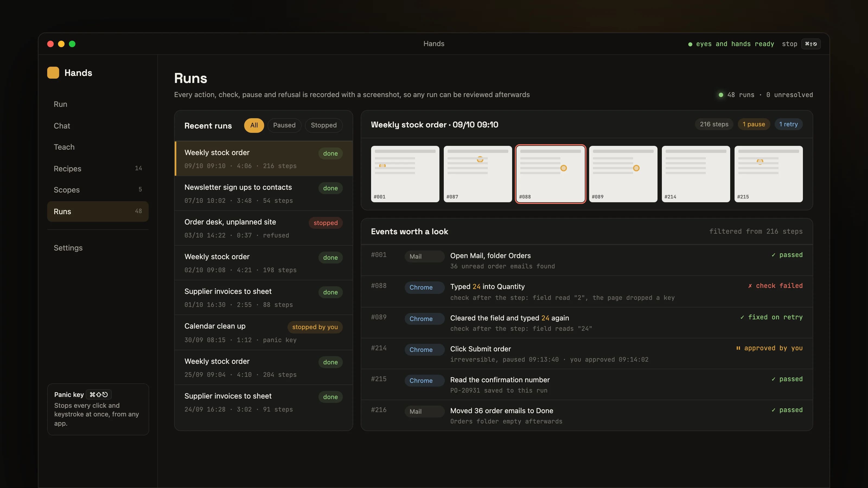Open event #088 Typed 24 into Quantity
This screenshot has width=868, height=488.
point(587,292)
